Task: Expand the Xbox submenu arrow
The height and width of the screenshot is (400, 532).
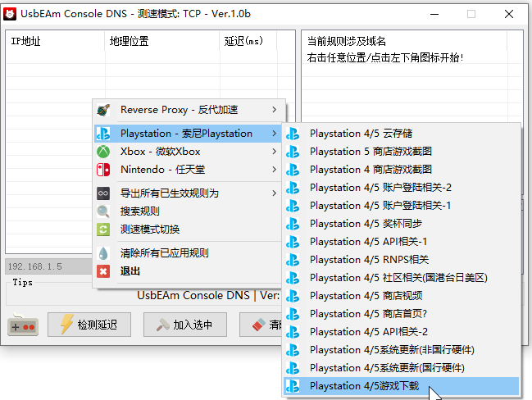Action: (274, 152)
